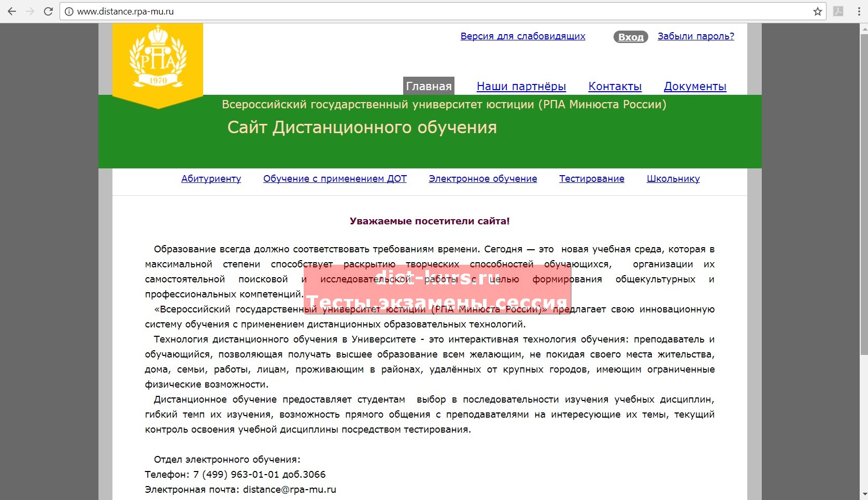868x500 pixels.
Task: Click the Уважаемые посетители сайта! heading
Action: pos(430,221)
